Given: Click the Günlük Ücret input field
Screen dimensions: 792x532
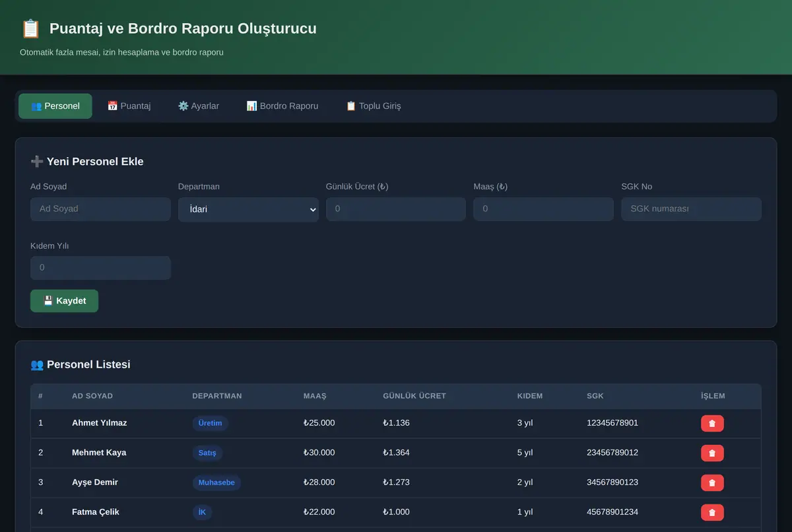Looking at the screenshot, I should tap(396, 209).
